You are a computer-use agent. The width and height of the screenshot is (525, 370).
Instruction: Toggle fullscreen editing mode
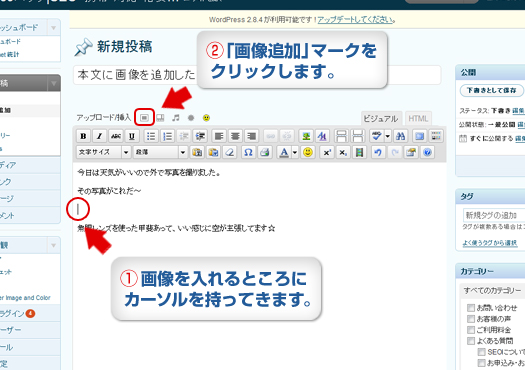(419, 136)
